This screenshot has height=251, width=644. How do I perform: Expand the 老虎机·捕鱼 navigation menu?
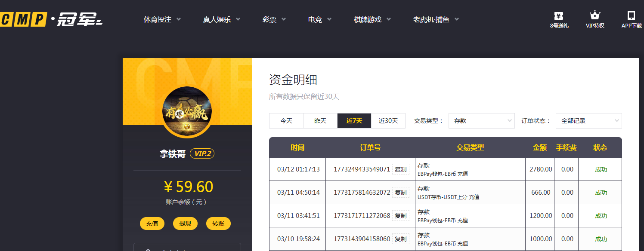[436, 19]
